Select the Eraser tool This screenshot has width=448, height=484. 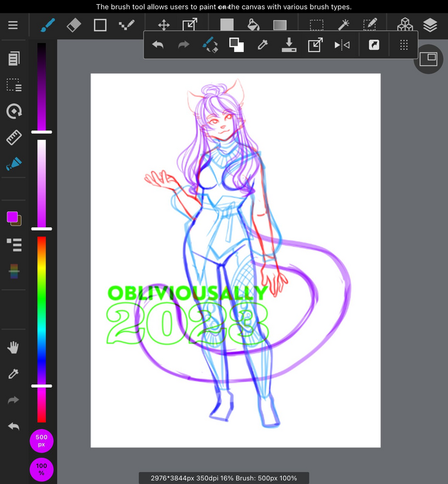[x=73, y=25]
